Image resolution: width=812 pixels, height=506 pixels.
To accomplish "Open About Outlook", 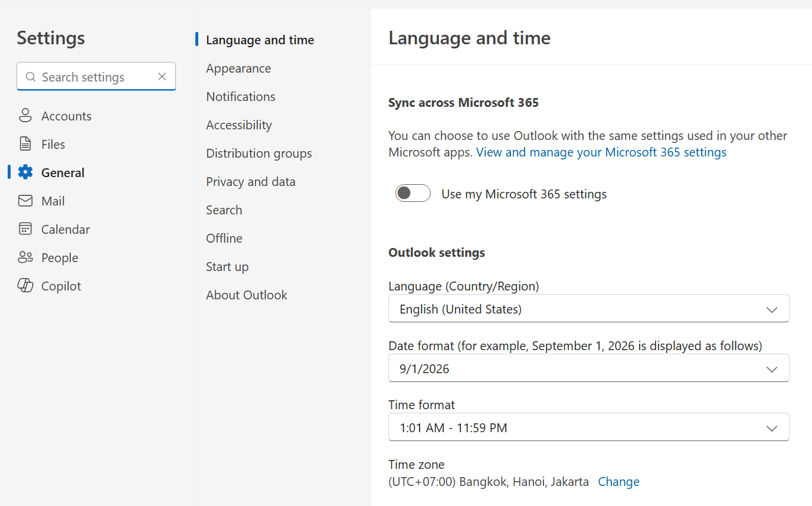I will pyautogui.click(x=247, y=295).
